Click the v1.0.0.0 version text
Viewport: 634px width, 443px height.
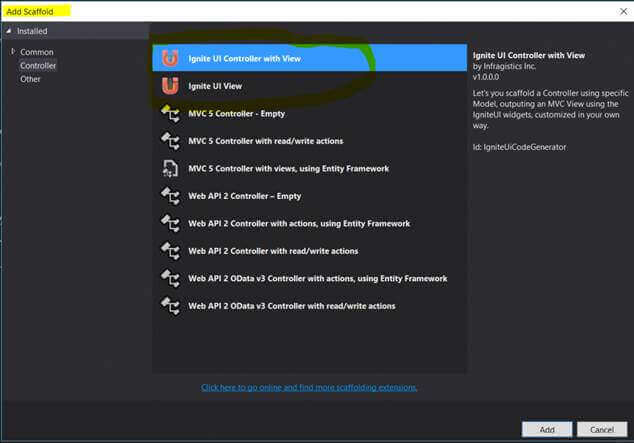pos(486,77)
